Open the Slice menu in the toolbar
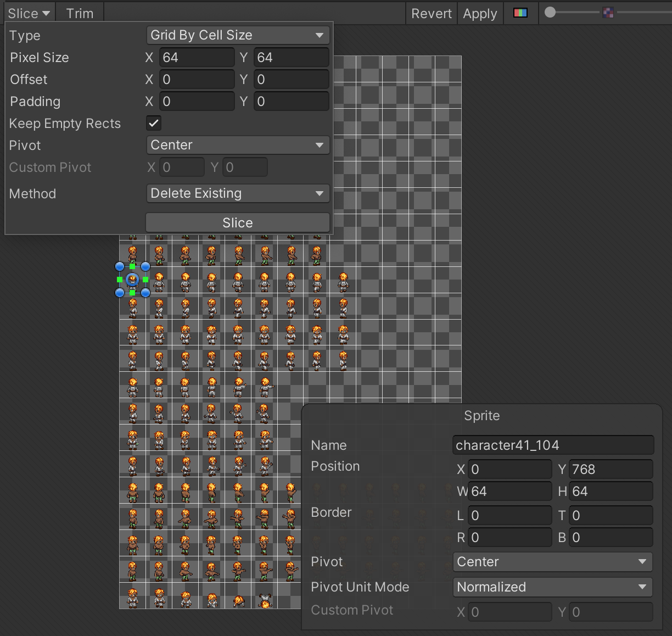 [29, 13]
